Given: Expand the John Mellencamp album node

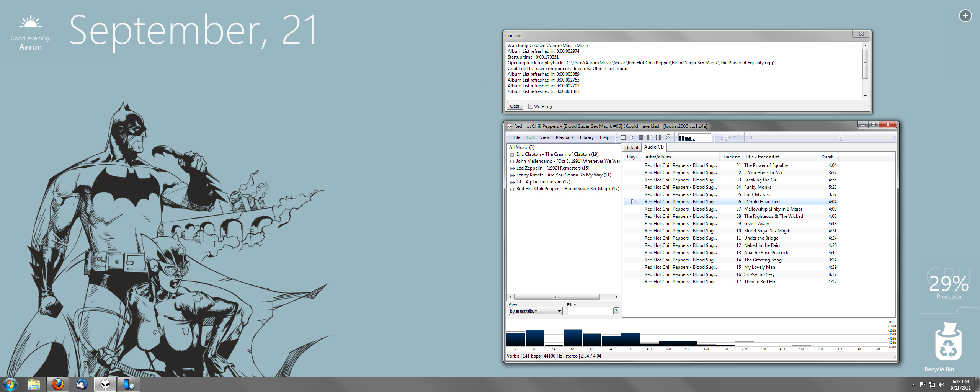Looking at the screenshot, I should tap(512, 162).
